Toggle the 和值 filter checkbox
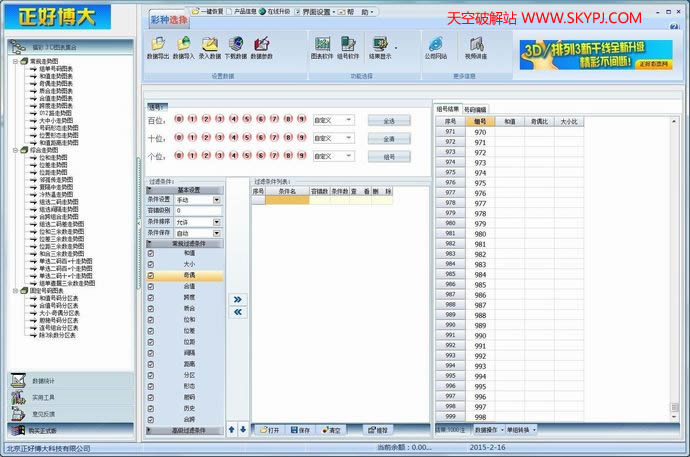Image resolution: width=690 pixels, height=457 pixels. tap(151, 253)
